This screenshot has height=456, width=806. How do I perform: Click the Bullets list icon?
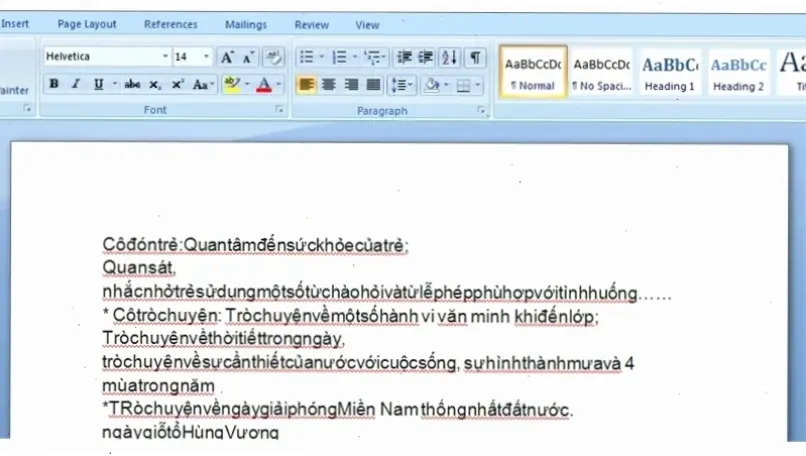pos(306,57)
